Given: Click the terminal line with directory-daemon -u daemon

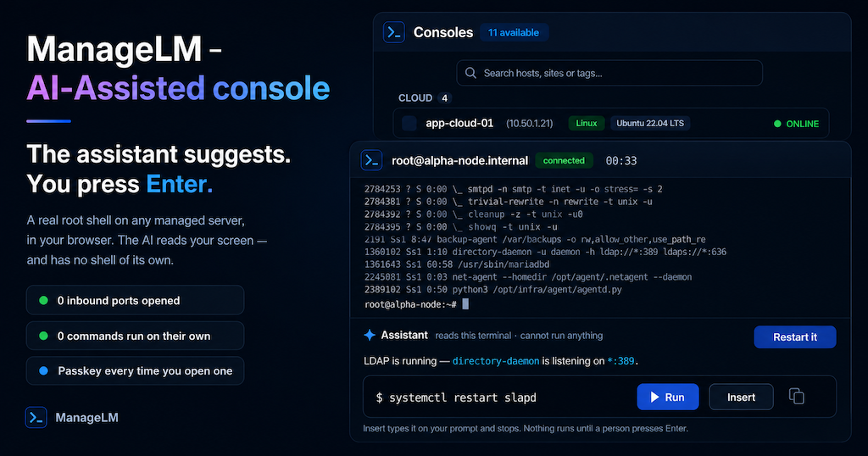Looking at the screenshot, I should [x=545, y=252].
